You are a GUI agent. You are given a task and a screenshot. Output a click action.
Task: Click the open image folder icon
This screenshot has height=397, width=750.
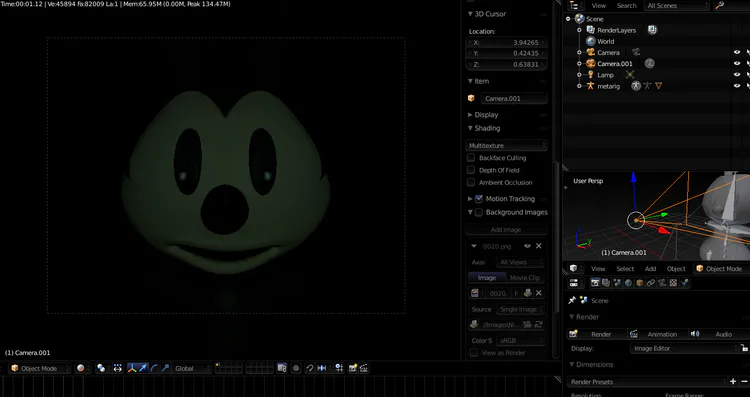click(x=527, y=324)
